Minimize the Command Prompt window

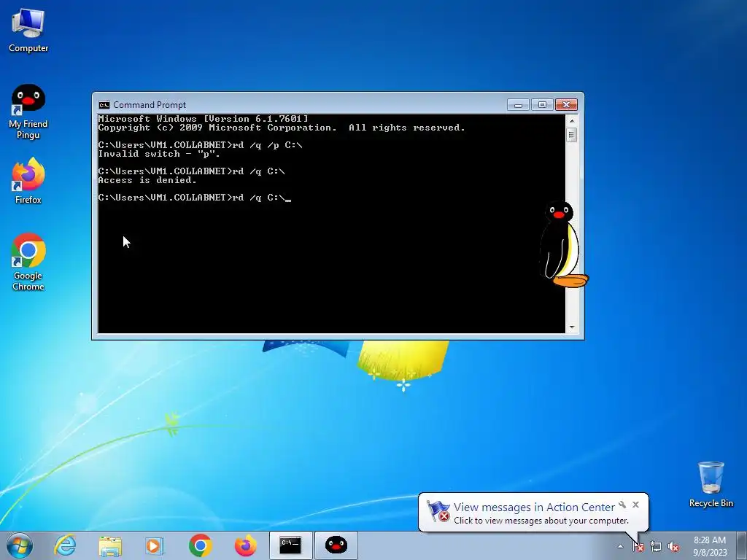[x=518, y=105]
